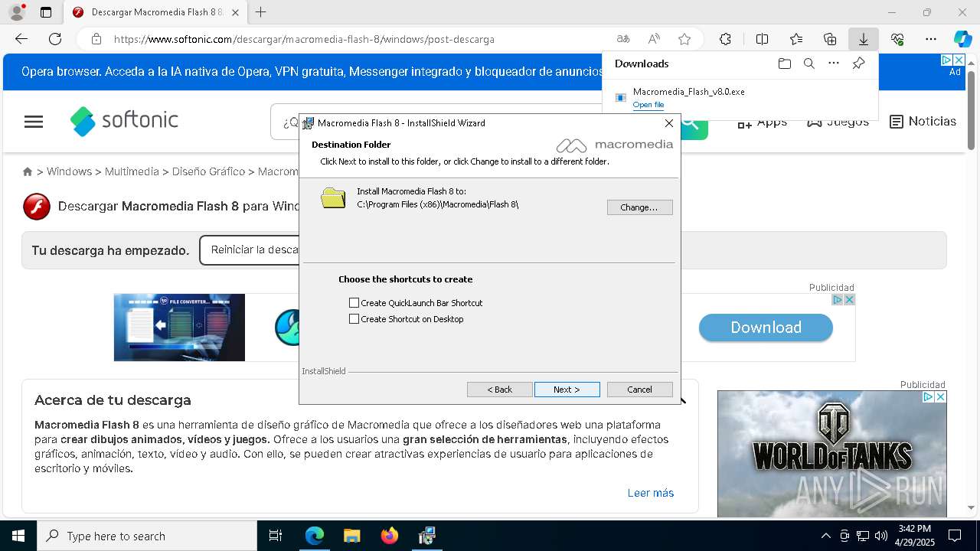Refresh the Softonic page
This screenshot has height=551, width=980.
click(x=55, y=39)
